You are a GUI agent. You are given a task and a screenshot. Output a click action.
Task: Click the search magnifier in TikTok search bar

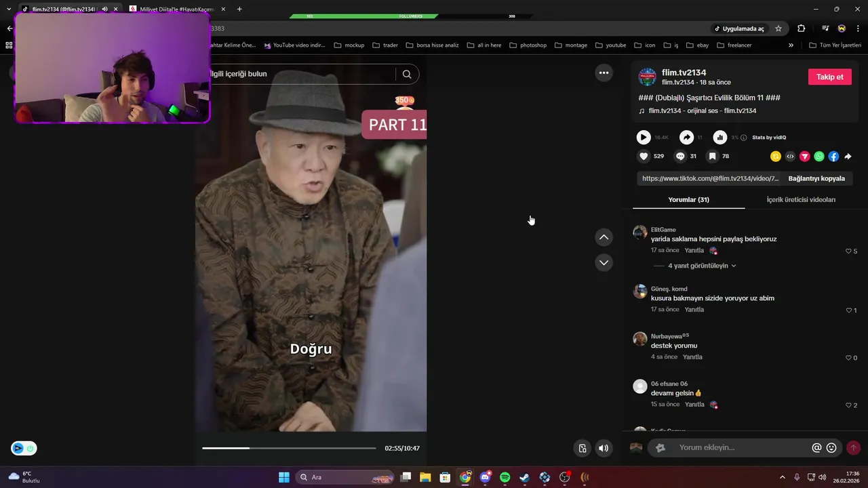tap(407, 74)
